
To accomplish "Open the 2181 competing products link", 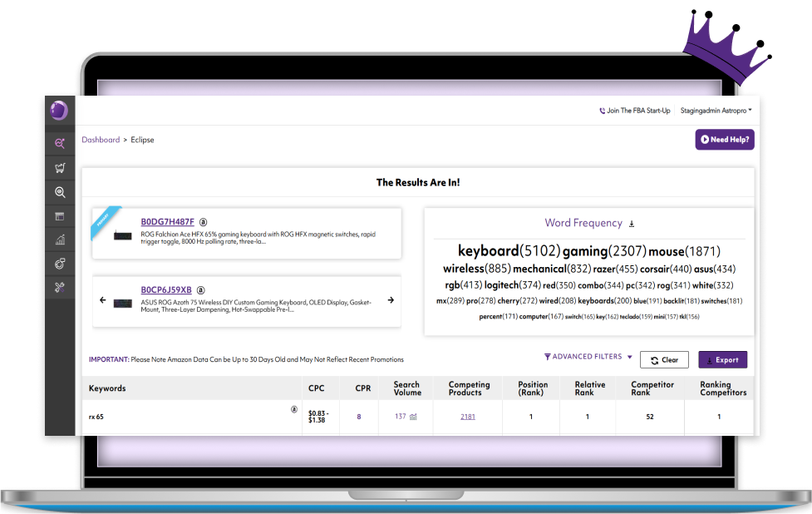I will 468,417.
